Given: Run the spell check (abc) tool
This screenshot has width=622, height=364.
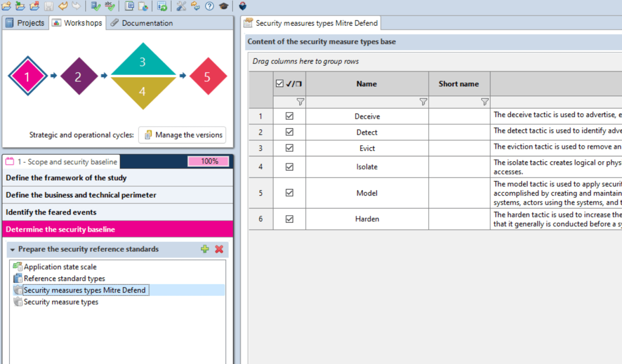Looking at the screenshot, I should [109, 6].
